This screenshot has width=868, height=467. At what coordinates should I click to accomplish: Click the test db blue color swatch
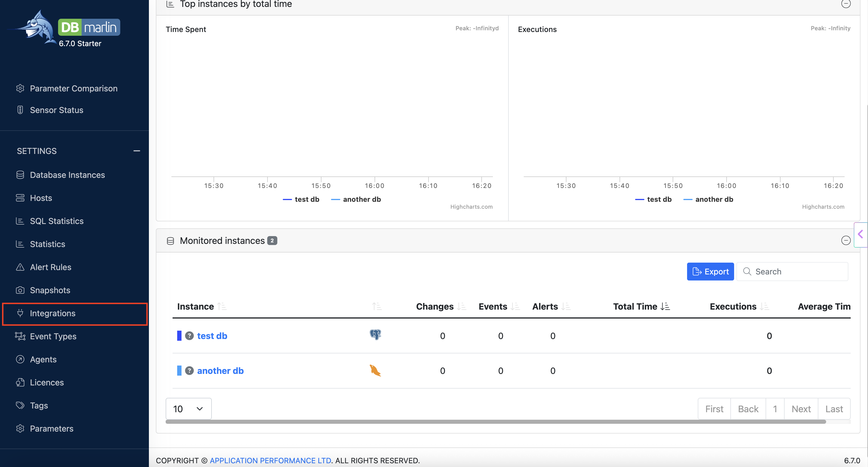tap(179, 336)
